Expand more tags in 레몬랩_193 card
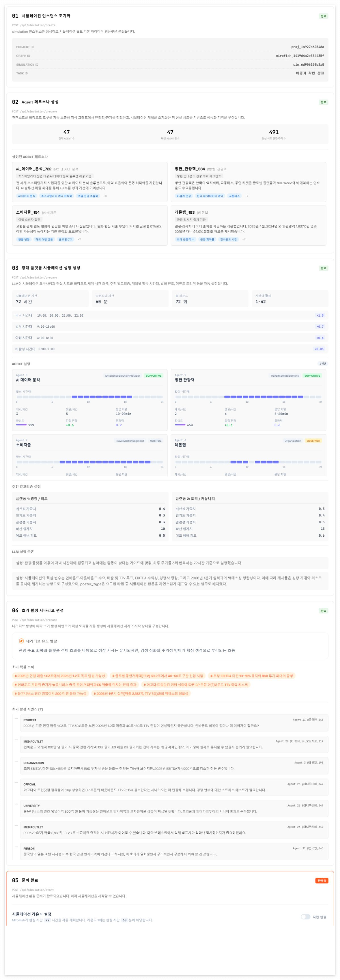 pos(244,239)
